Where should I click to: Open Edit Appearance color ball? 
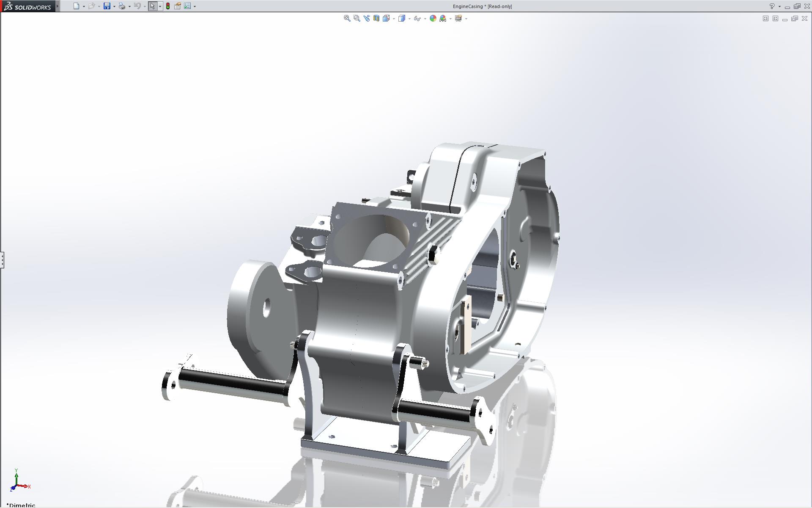tap(433, 18)
